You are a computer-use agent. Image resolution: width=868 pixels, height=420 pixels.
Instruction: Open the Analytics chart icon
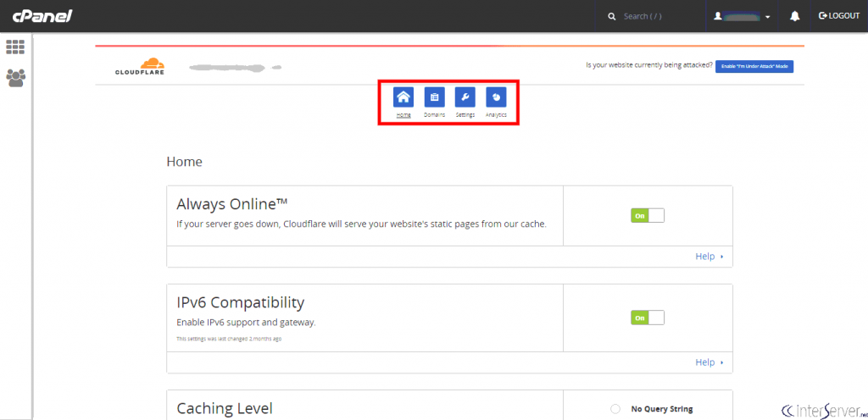[x=496, y=97]
